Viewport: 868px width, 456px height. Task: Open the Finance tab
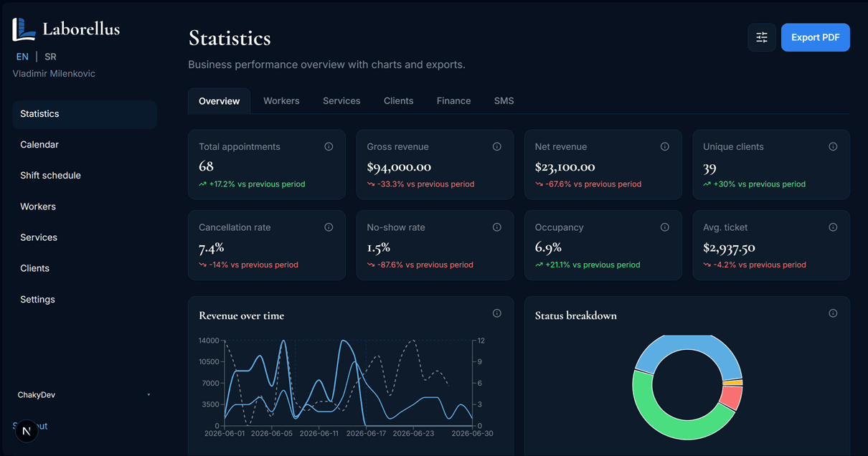(454, 101)
